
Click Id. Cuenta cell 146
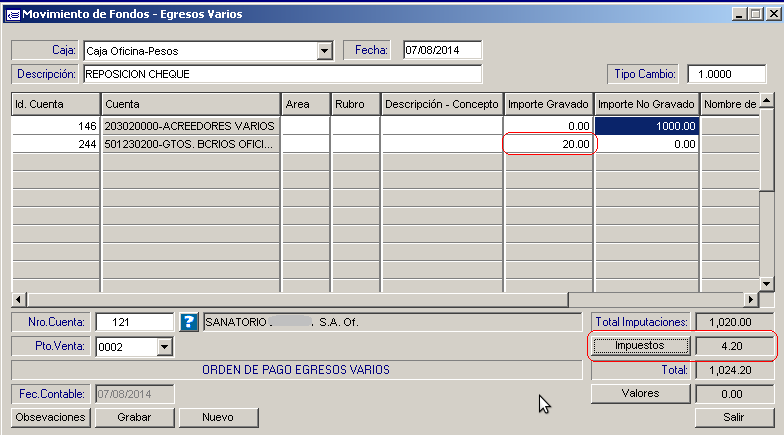(x=56, y=126)
